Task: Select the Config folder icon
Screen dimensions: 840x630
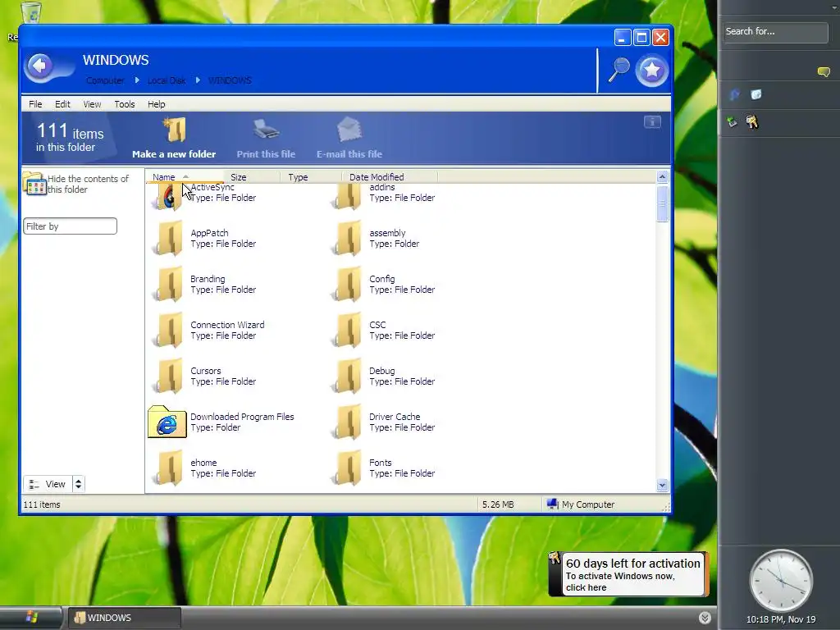Action: click(x=347, y=285)
